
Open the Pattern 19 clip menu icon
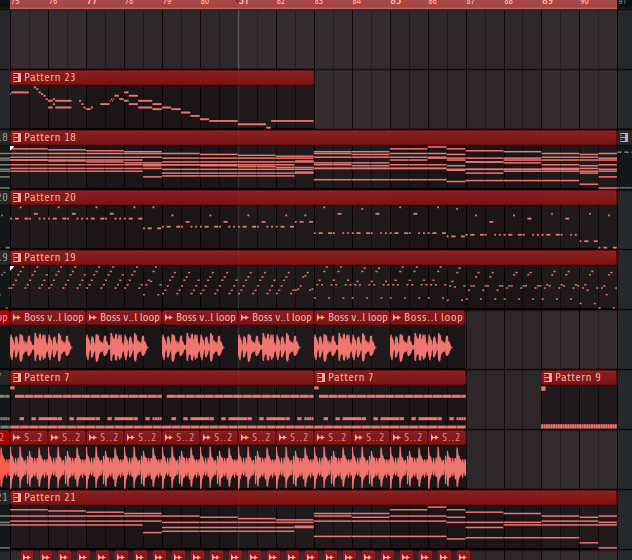17,257
